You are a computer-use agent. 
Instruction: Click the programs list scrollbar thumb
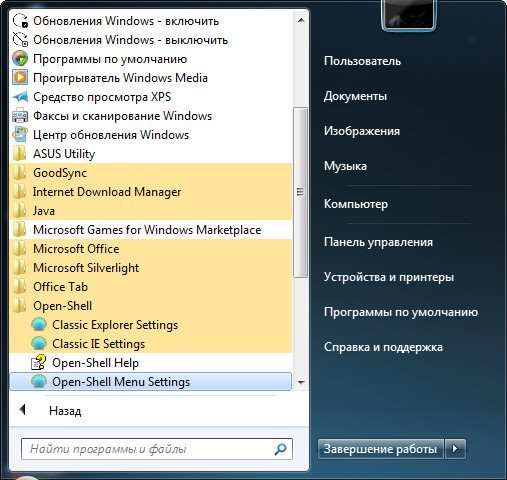click(x=300, y=192)
